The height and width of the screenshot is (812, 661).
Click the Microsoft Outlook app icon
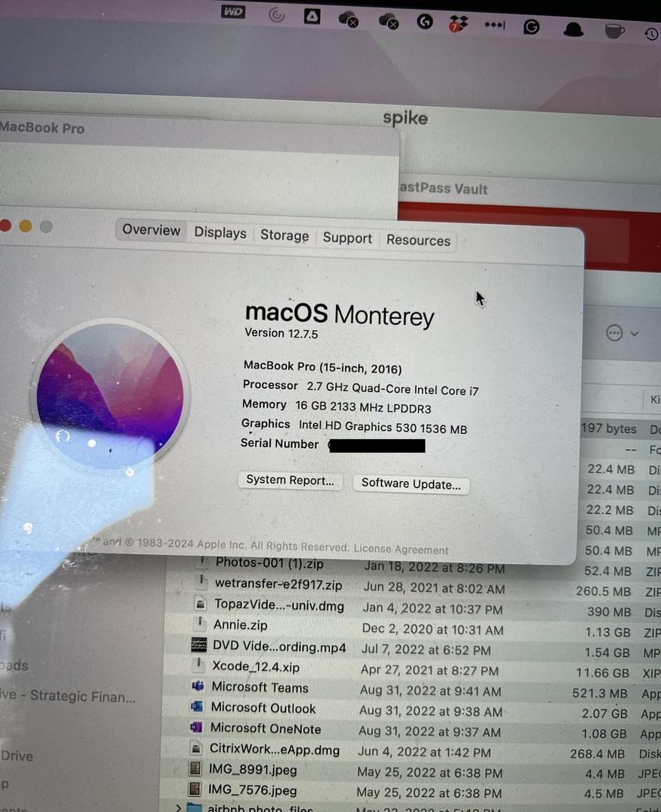197,706
